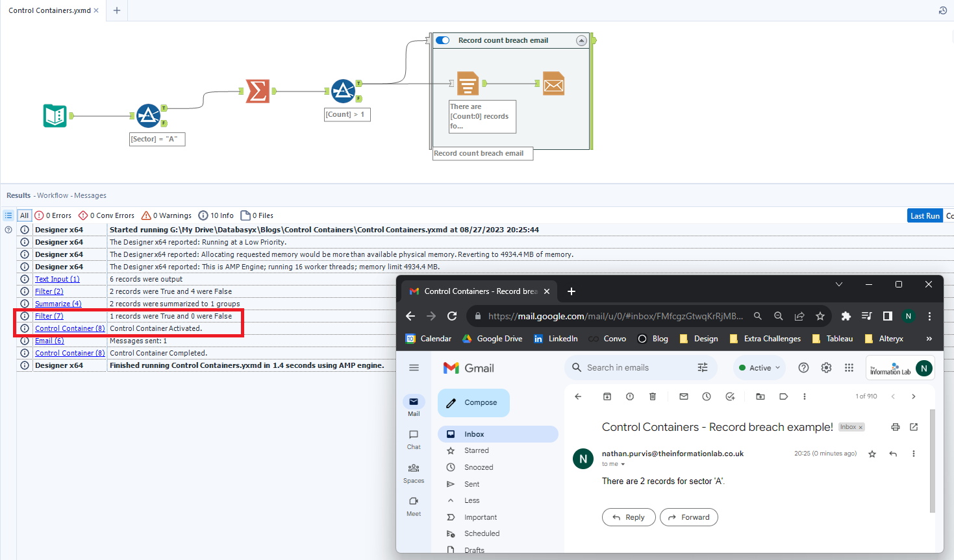Screen dimensions: 954x560
Task: Select the Filter tool labeled [Count] > 1
Action: pos(344,91)
